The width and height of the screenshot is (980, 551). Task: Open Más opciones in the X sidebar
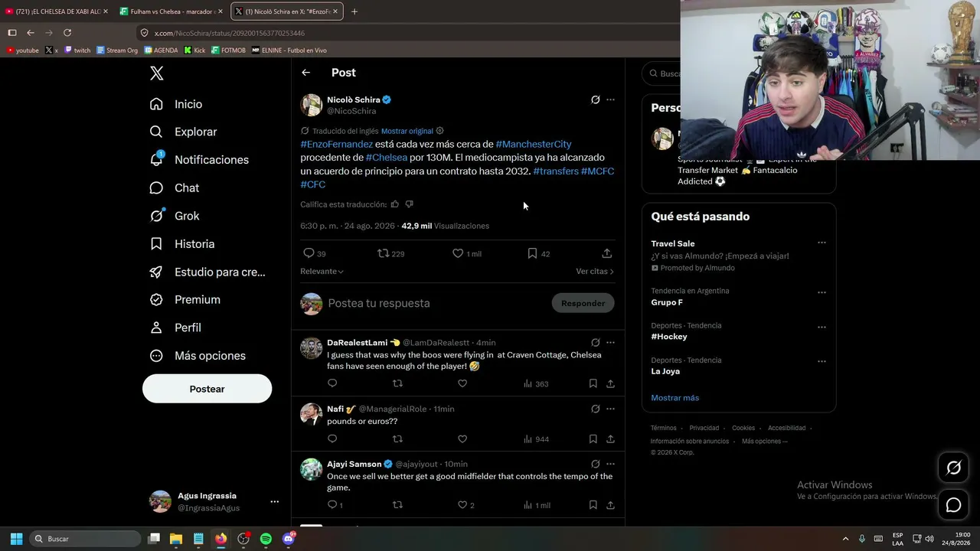point(198,356)
